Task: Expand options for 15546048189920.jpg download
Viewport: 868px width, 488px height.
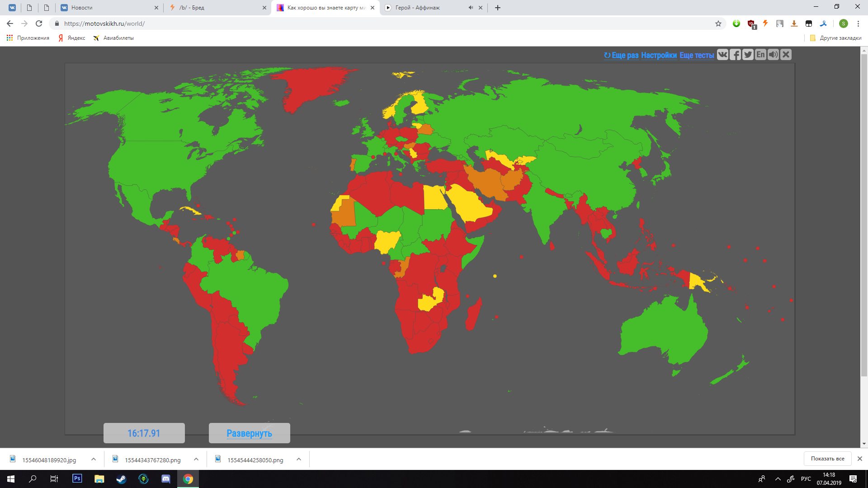Action: click(94, 459)
